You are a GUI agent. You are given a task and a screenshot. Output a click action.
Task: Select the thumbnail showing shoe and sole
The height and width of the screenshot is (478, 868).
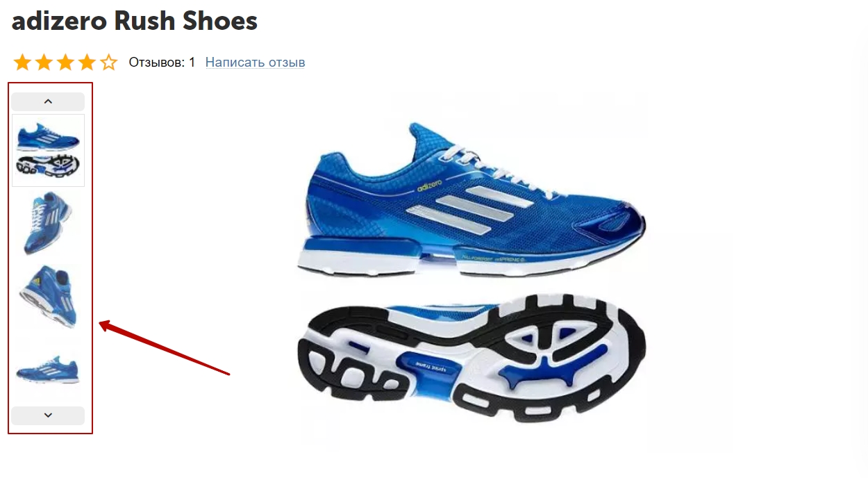point(48,150)
